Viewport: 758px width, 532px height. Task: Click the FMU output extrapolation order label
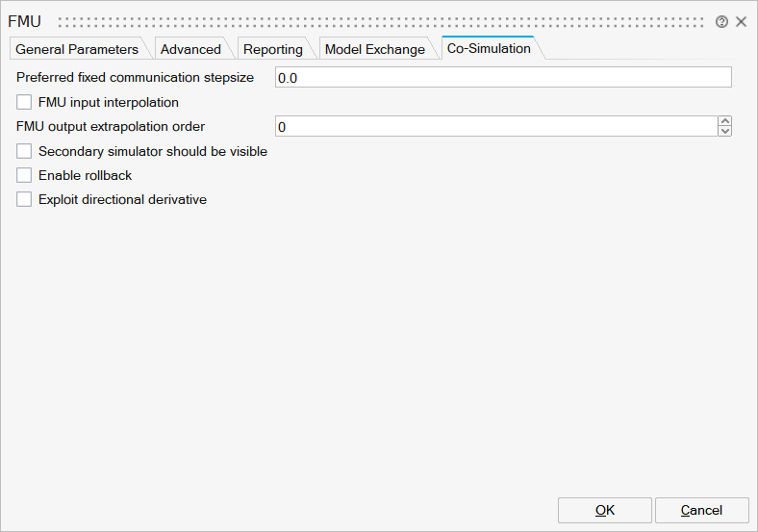[111, 126]
